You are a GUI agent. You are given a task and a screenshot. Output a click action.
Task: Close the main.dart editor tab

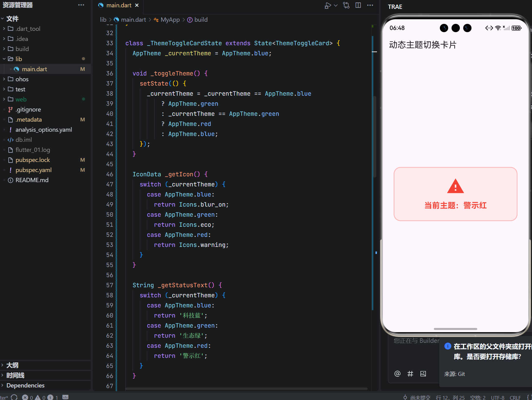[137, 5]
